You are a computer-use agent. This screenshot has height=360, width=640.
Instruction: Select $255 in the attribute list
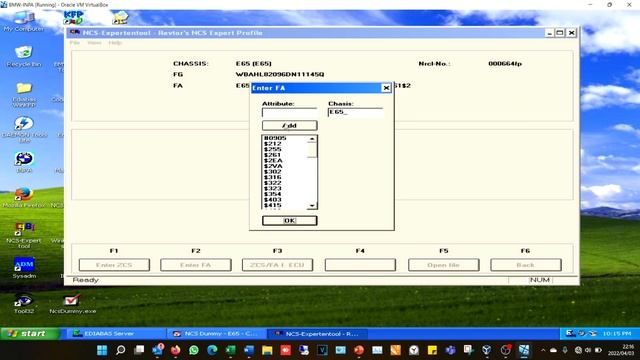[273, 149]
